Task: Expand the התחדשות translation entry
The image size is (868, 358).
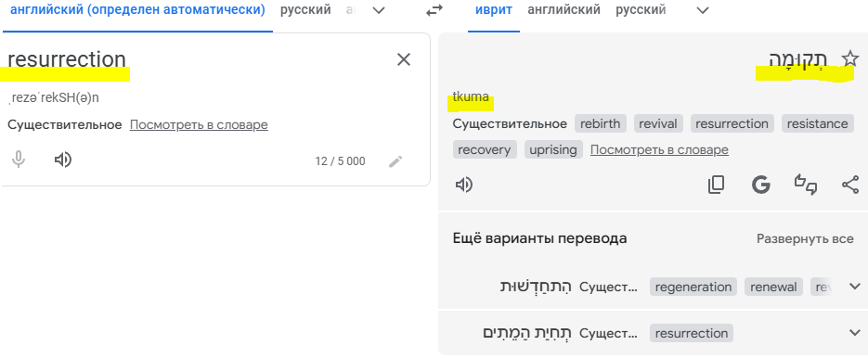Action: pos(855,287)
